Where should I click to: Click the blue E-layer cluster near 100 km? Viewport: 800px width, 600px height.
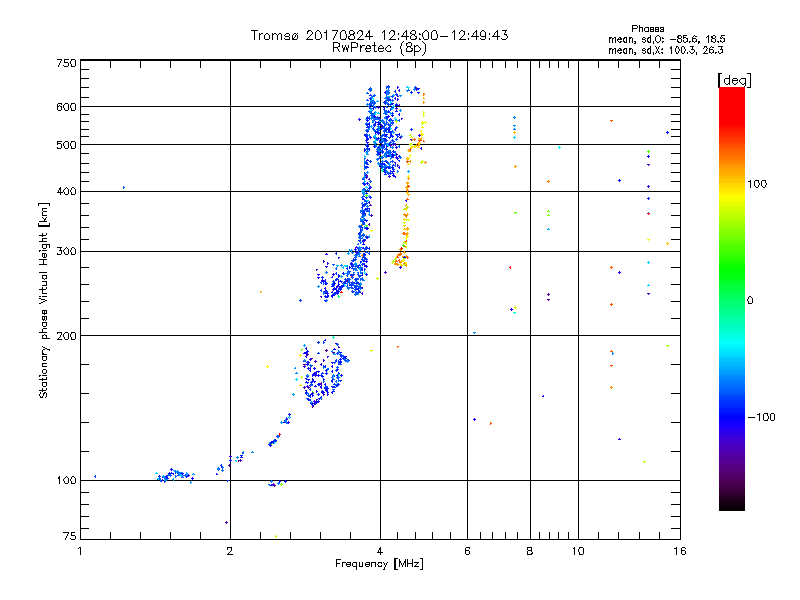[174, 476]
